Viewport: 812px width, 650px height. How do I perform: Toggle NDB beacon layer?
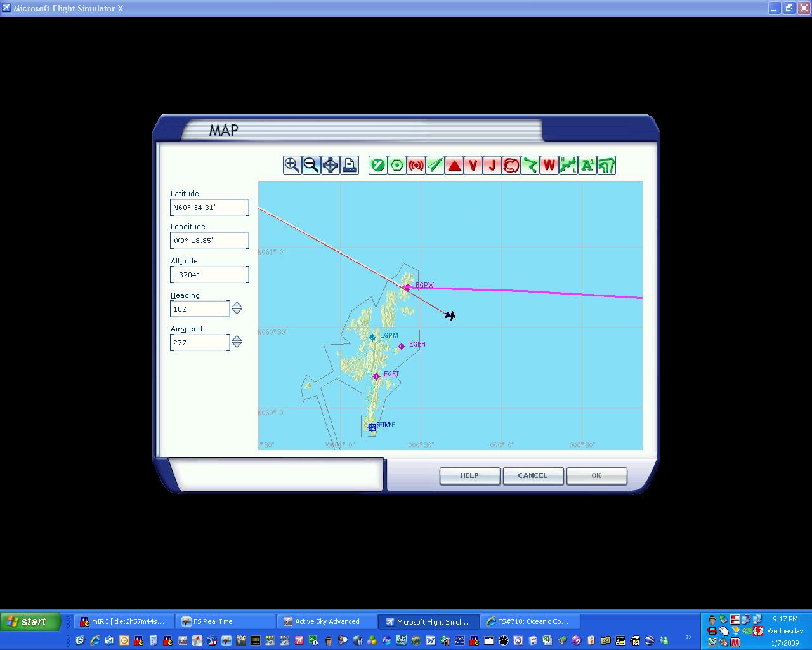pos(416,165)
